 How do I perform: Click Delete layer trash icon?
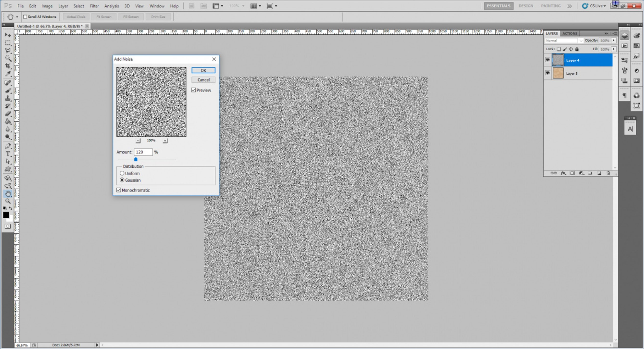tap(608, 173)
